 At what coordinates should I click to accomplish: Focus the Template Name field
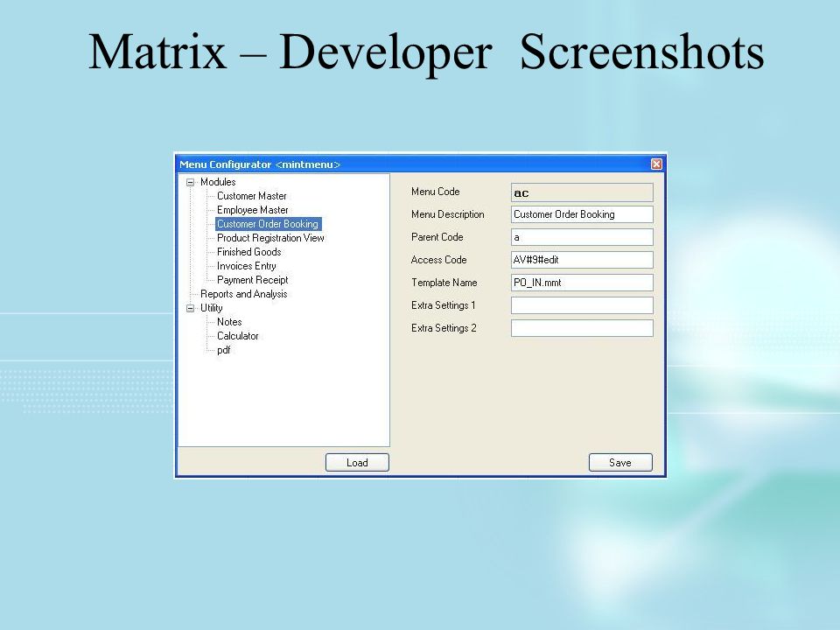tap(582, 283)
